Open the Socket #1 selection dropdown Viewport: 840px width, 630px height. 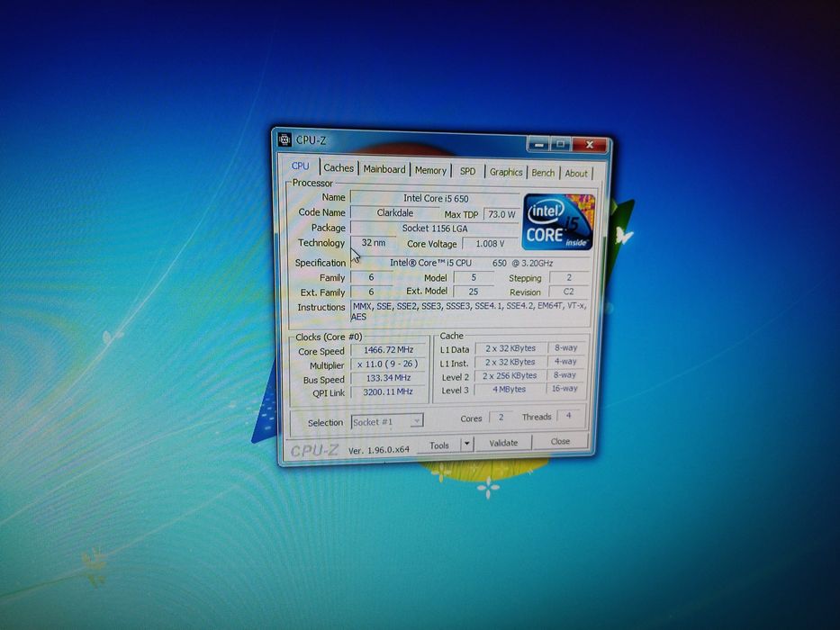pyautogui.click(x=387, y=421)
